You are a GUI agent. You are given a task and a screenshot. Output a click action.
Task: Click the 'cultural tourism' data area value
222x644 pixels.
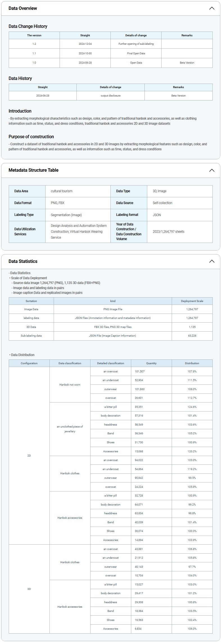coord(62,191)
